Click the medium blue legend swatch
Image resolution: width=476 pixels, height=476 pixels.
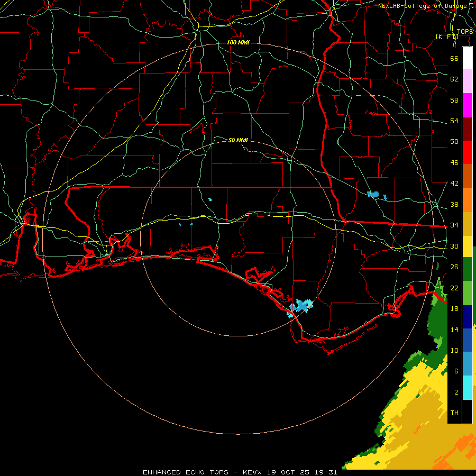[467, 340]
